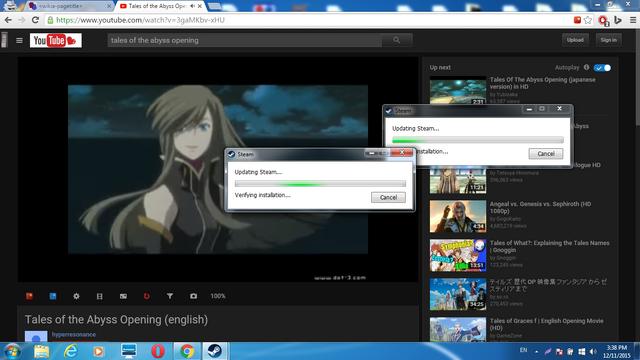Image resolution: width=640 pixels, height=360 pixels.
Task: Click the pop-out player icon below video
Action: click(123, 296)
